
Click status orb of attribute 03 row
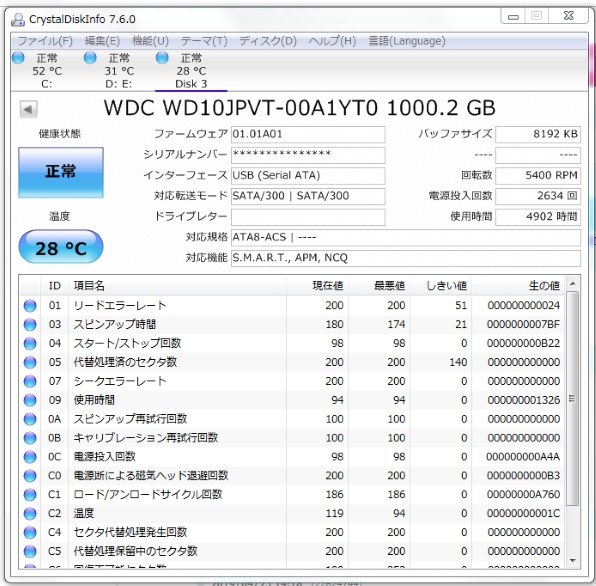point(30,325)
